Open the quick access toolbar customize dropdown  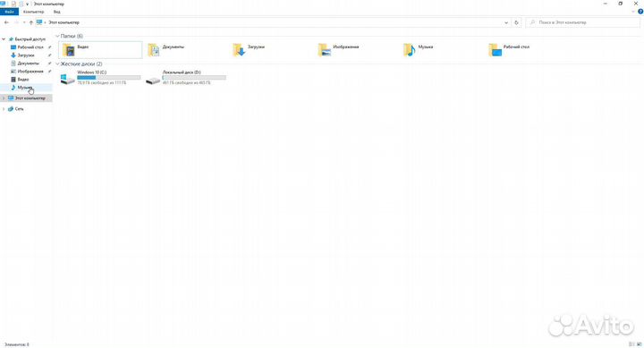[x=27, y=4]
